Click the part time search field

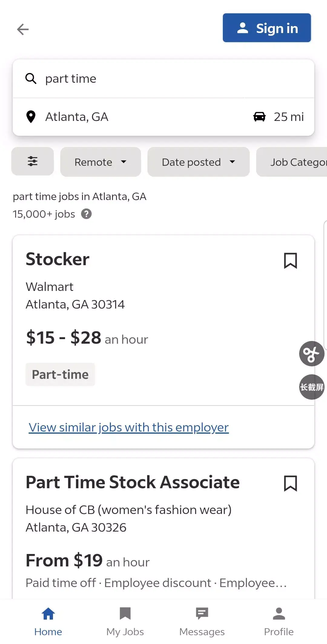170,79
